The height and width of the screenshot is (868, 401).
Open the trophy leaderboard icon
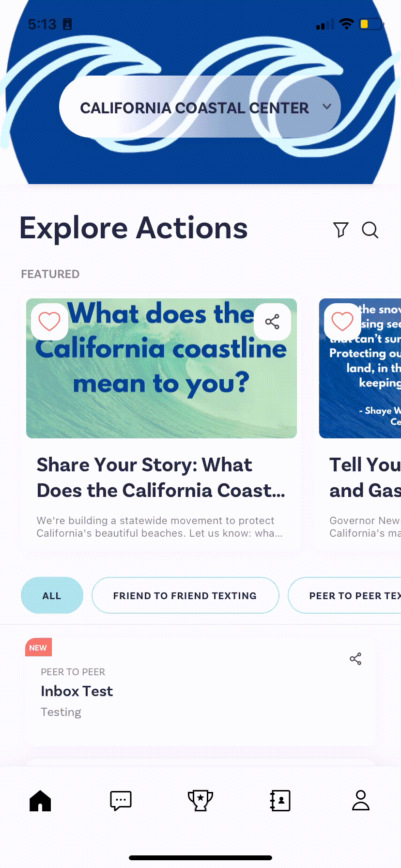pyautogui.click(x=200, y=800)
